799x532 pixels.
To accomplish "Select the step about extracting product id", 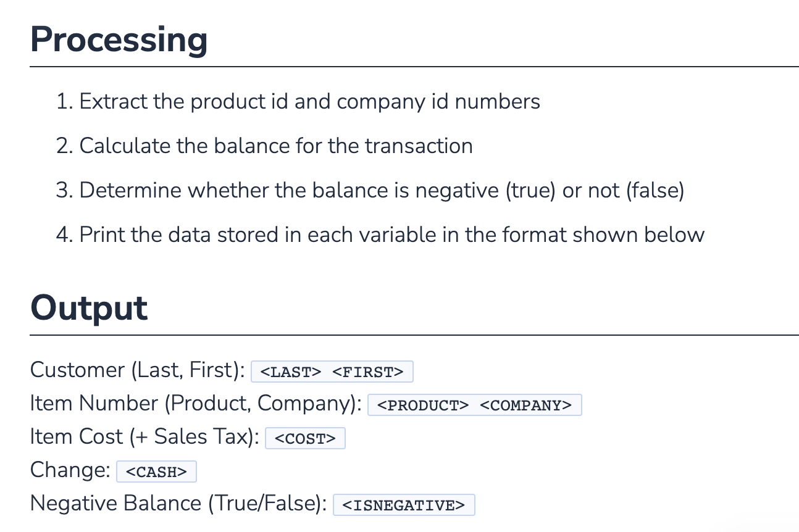I will (x=298, y=101).
